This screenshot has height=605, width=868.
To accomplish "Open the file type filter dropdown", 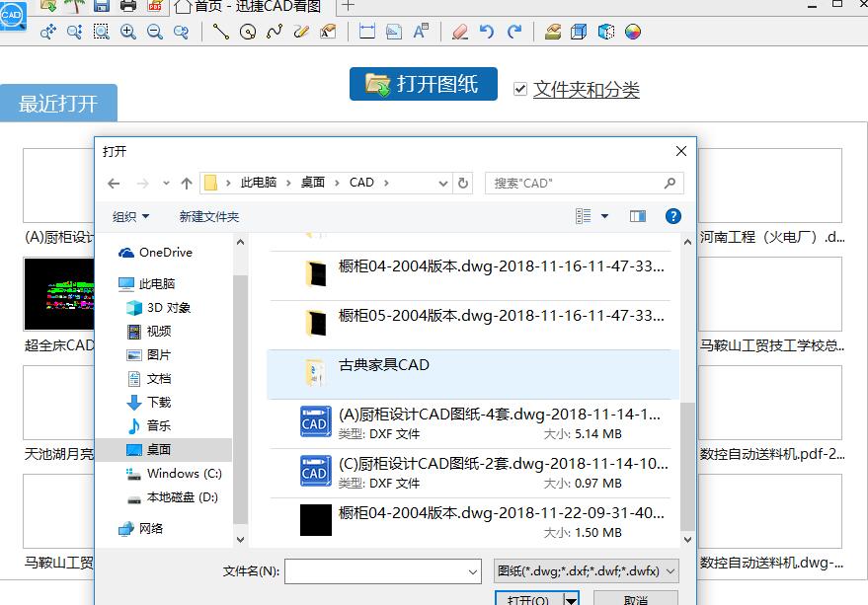I will [586, 570].
